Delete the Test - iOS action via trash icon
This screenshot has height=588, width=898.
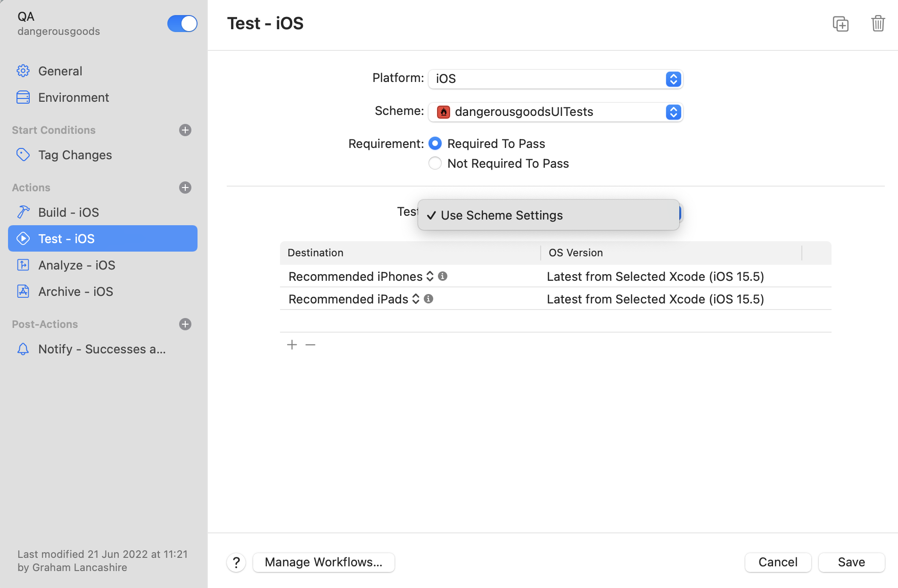click(878, 24)
